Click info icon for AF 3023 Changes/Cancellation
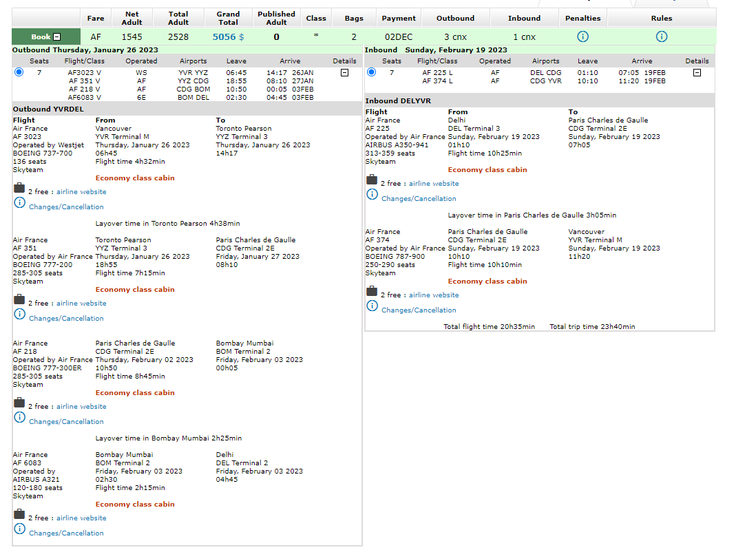The height and width of the screenshot is (552, 756). pos(19,202)
